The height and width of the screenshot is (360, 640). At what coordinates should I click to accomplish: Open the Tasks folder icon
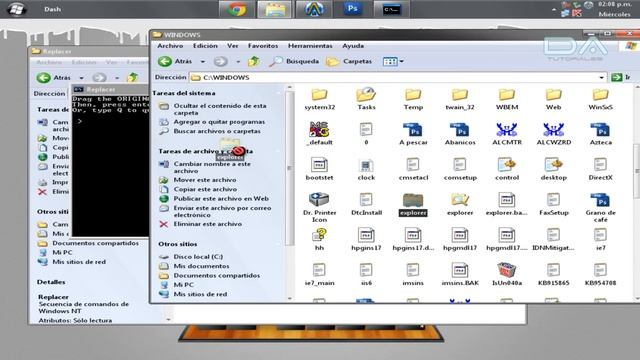click(366, 99)
